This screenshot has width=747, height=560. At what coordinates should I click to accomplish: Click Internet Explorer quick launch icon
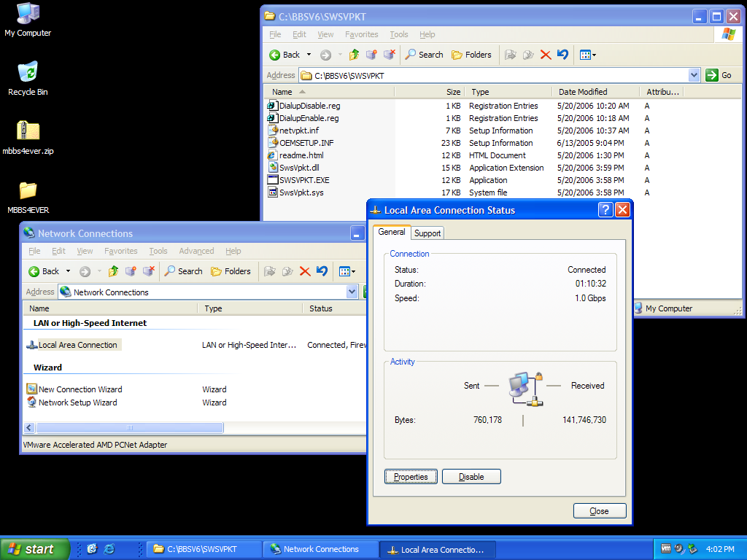click(x=109, y=549)
